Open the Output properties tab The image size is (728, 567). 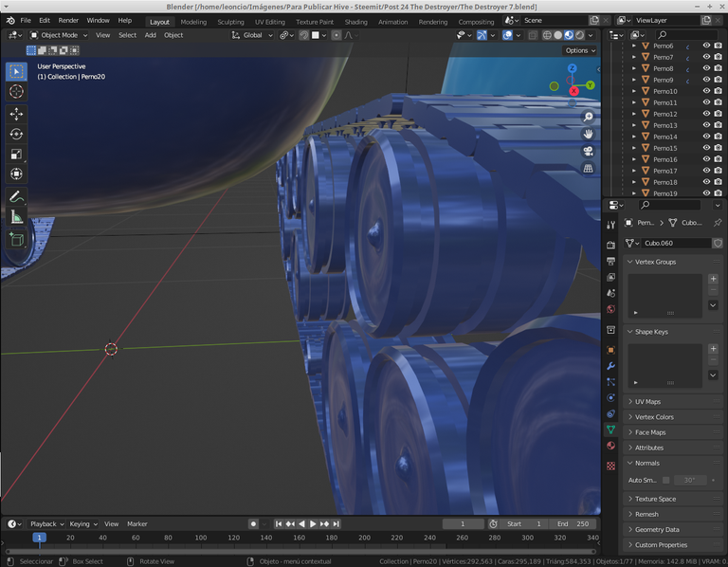611,262
